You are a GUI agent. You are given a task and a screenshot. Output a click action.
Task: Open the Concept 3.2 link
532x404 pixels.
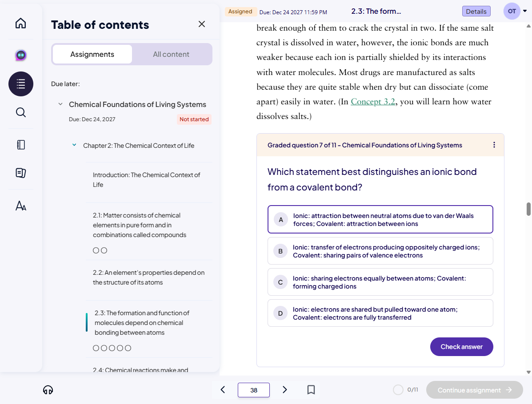pos(373,101)
